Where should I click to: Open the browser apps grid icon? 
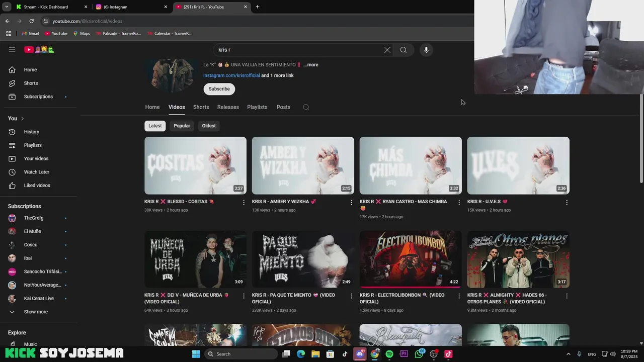coord(9,34)
